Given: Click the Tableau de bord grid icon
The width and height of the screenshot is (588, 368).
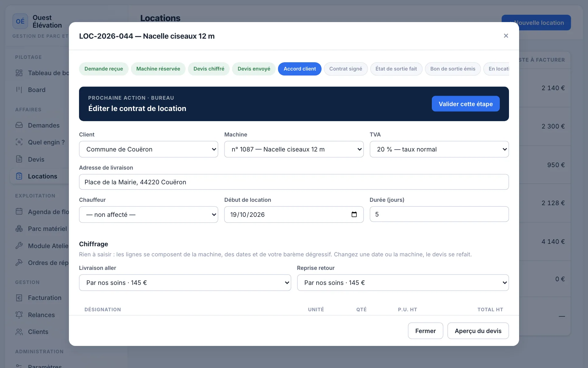Looking at the screenshot, I should [19, 73].
